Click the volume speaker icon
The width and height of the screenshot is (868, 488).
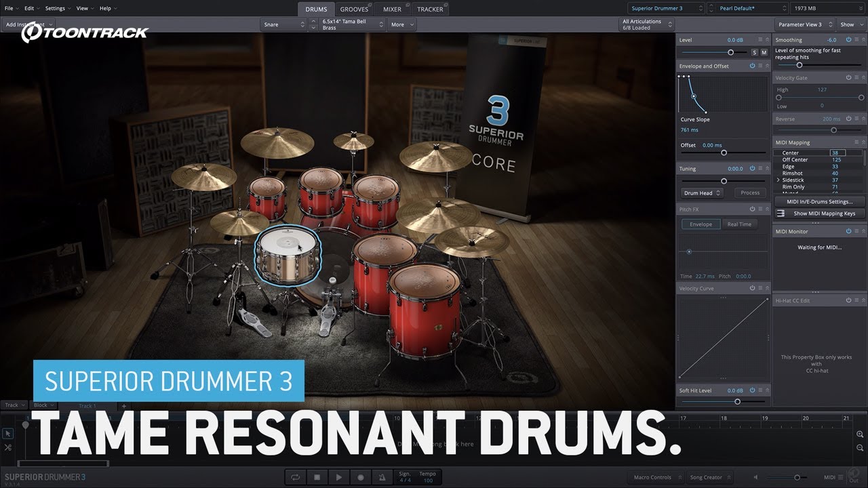click(x=756, y=477)
